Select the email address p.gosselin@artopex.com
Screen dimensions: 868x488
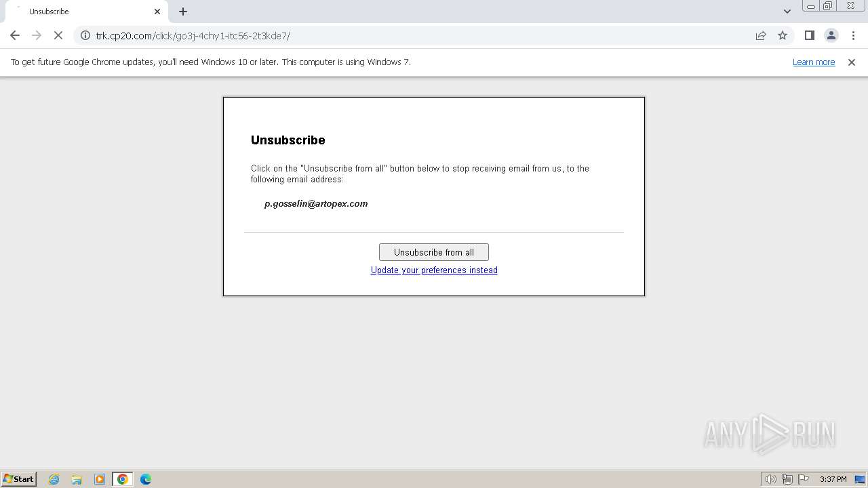tap(316, 203)
